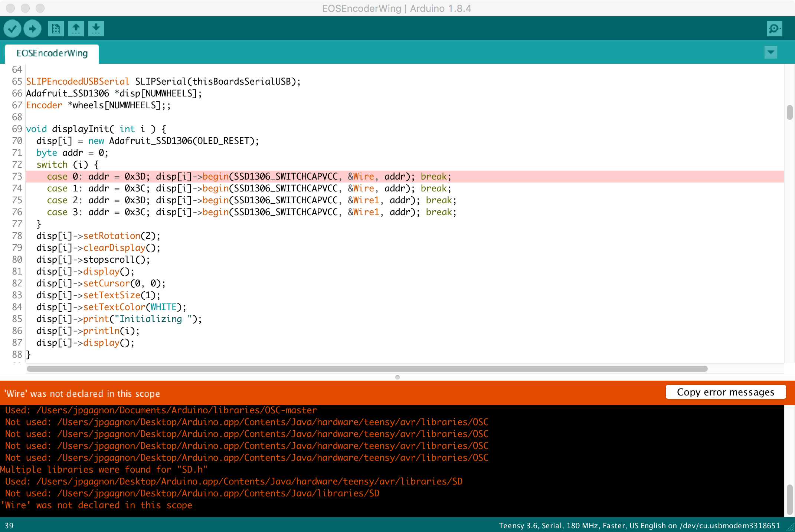The image size is (795, 532).
Task: Click the editor-console divider handle dot
Action: 397,377
